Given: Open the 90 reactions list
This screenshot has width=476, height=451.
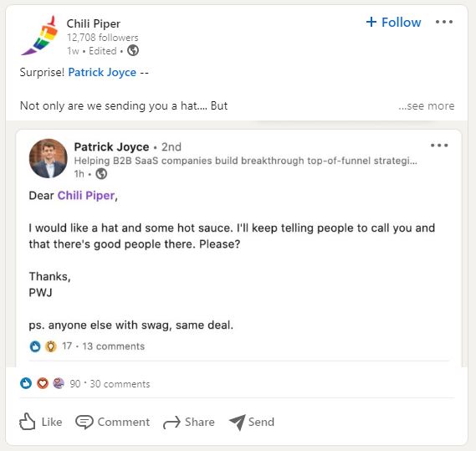Looking at the screenshot, I should [x=75, y=384].
